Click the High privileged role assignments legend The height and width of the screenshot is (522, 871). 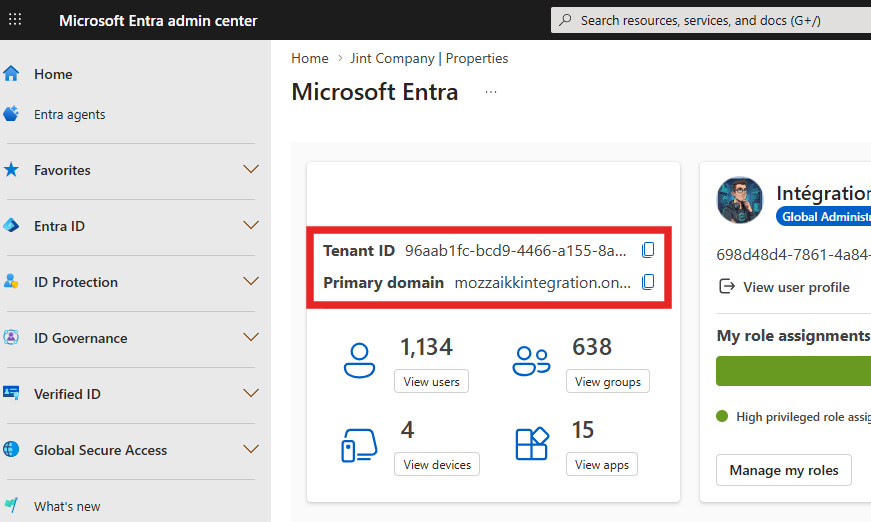point(794,416)
